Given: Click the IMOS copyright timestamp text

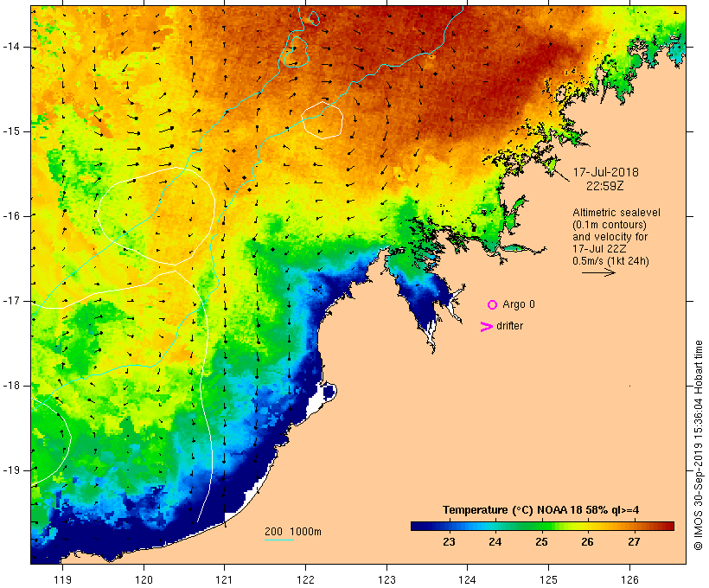Looking at the screenshot, I should (x=698, y=445).
